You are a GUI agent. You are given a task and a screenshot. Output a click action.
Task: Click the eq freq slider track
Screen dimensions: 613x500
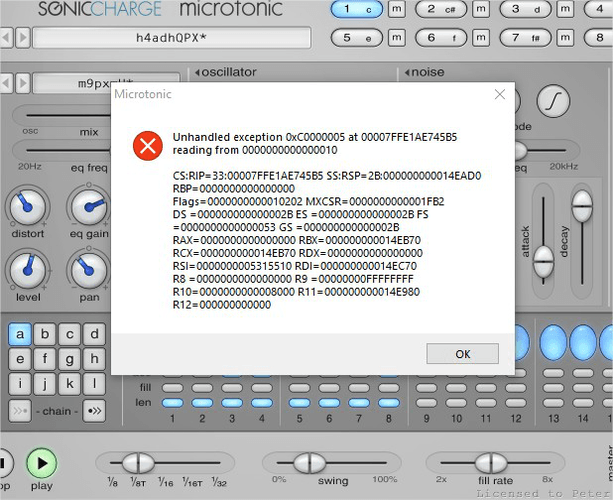[x=61, y=150]
